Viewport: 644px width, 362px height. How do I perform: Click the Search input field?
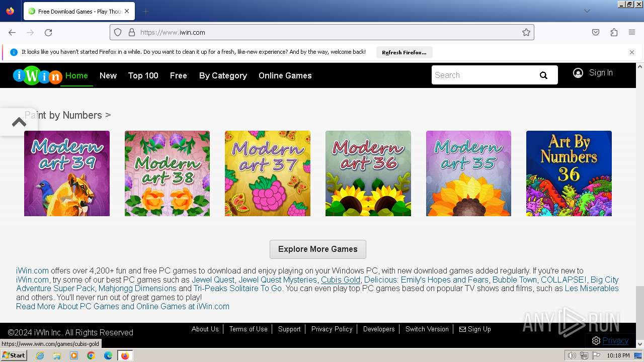tap(482, 75)
